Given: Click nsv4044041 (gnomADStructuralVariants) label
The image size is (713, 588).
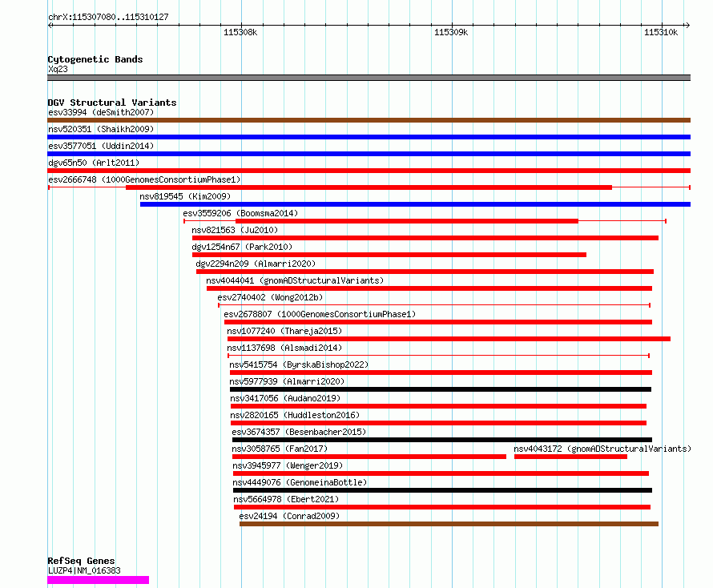Looking at the screenshot, I should [x=295, y=280].
